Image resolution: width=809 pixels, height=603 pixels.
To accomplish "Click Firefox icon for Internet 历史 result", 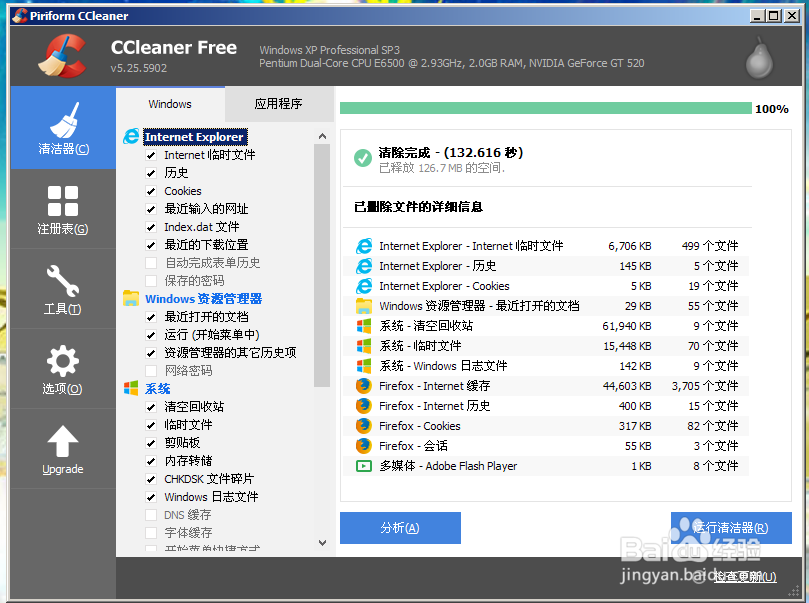I will coord(364,406).
